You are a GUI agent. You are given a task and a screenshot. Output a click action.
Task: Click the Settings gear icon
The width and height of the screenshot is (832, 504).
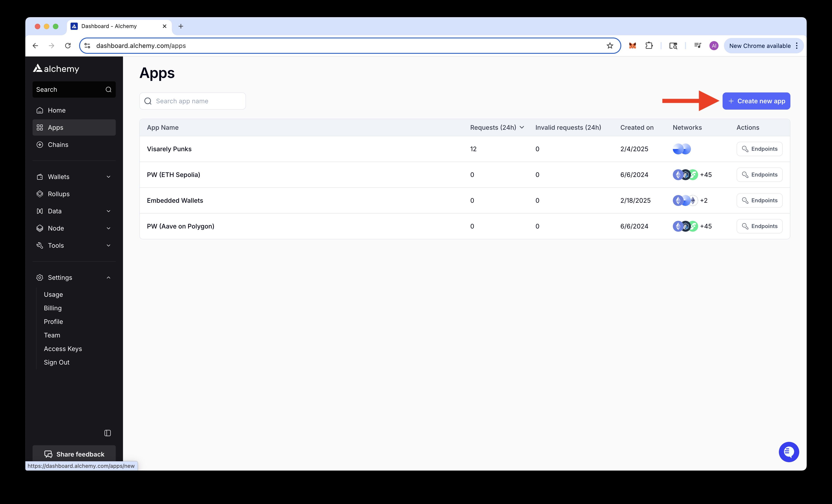point(40,278)
